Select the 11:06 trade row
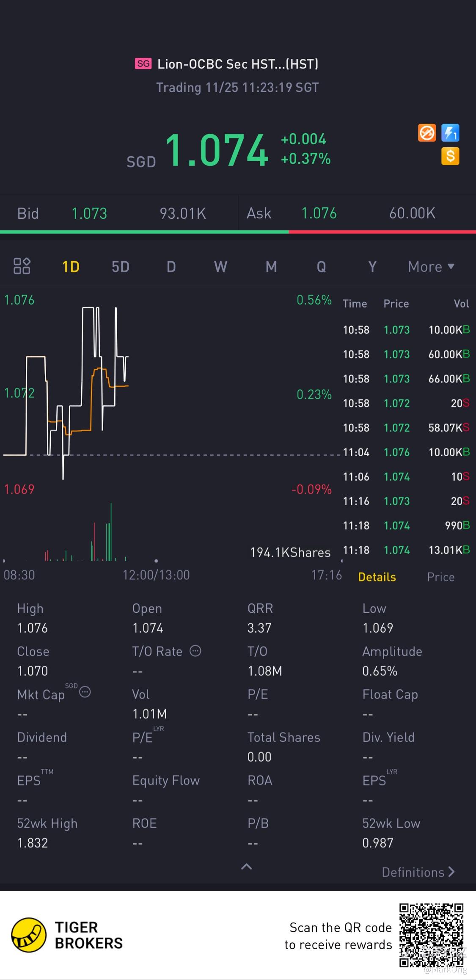Viewport: 476px width, 980px height. tap(406, 476)
